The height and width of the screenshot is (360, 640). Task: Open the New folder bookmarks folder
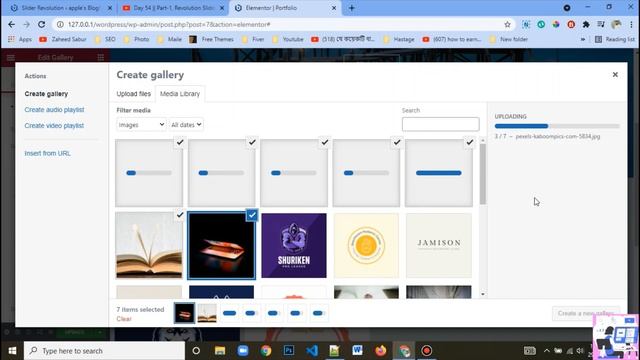click(x=509, y=39)
